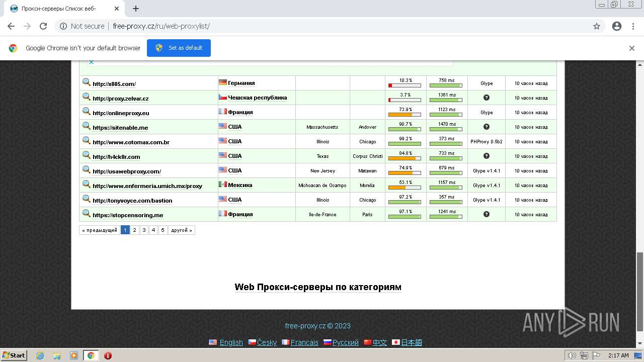Screen dimensions: 644x362
Task: Click the x885.com uptime bar showing 10.3%
Action: (405, 85)
